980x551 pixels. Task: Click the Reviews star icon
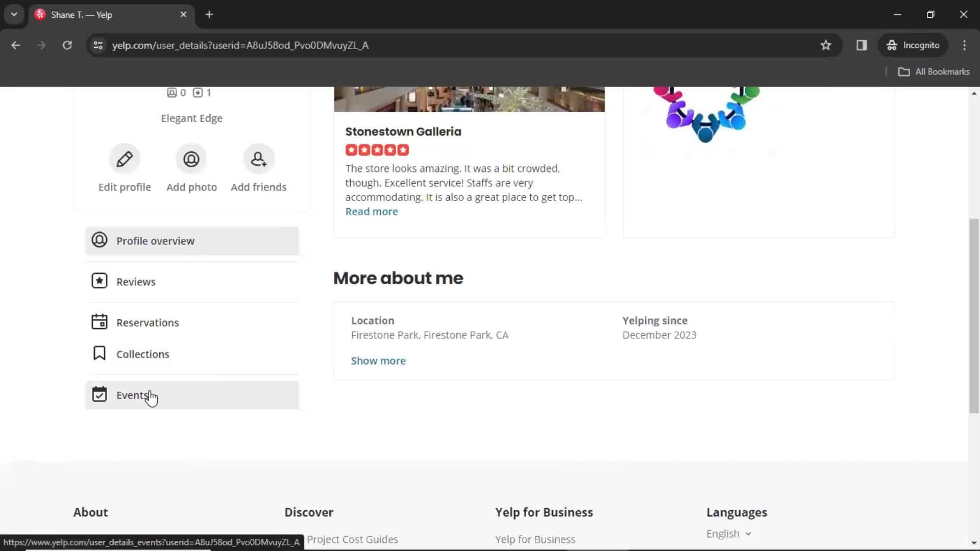[99, 281]
